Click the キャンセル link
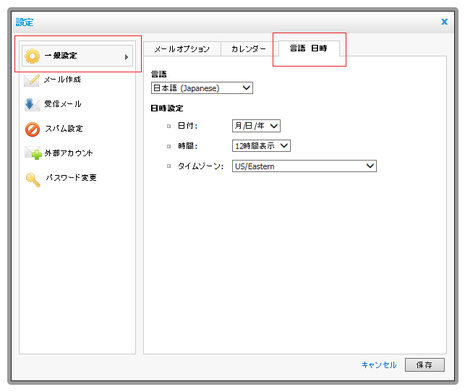 (x=379, y=365)
